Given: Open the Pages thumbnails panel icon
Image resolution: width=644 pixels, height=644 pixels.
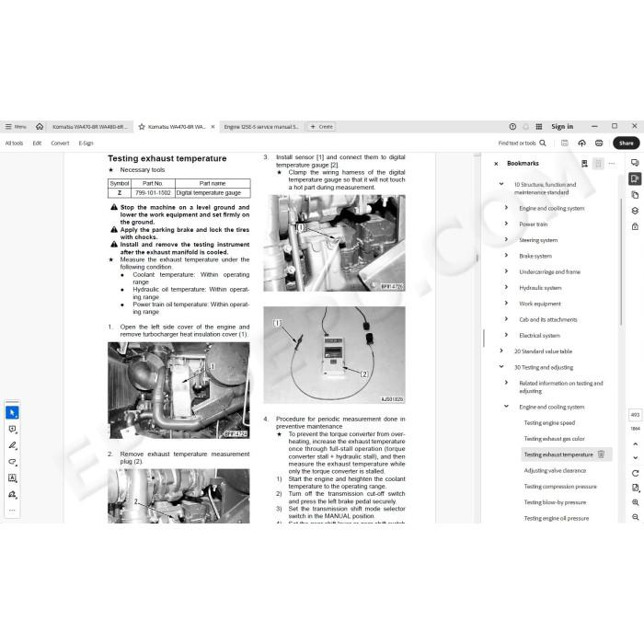Looking at the screenshot, I should click(x=635, y=195).
